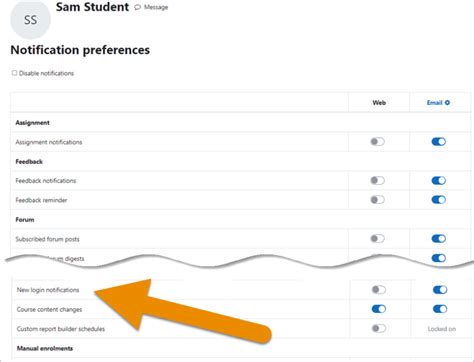Enable Web toggle for New login notifications
This screenshot has width=474, height=362.
click(x=379, y=290)
